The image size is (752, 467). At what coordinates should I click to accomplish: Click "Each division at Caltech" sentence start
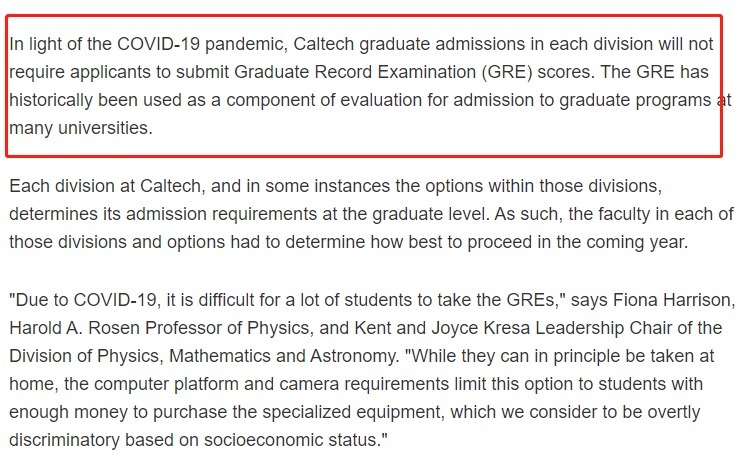[x=105, y=186]
